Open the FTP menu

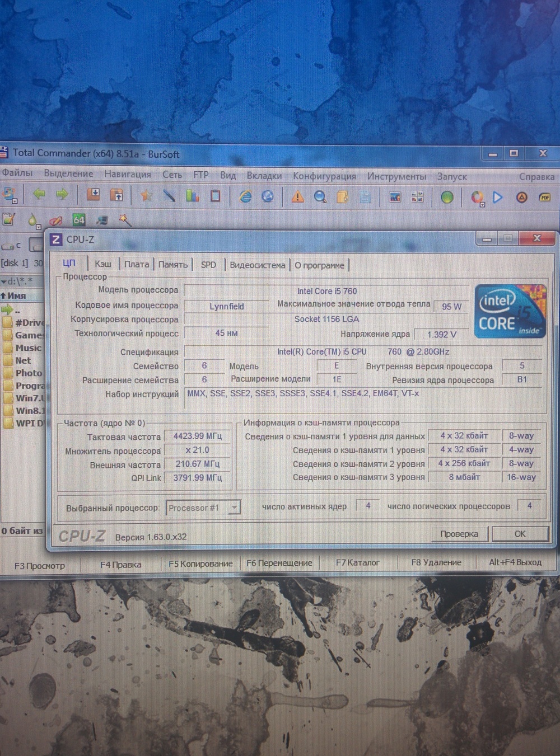click(200, 175)
